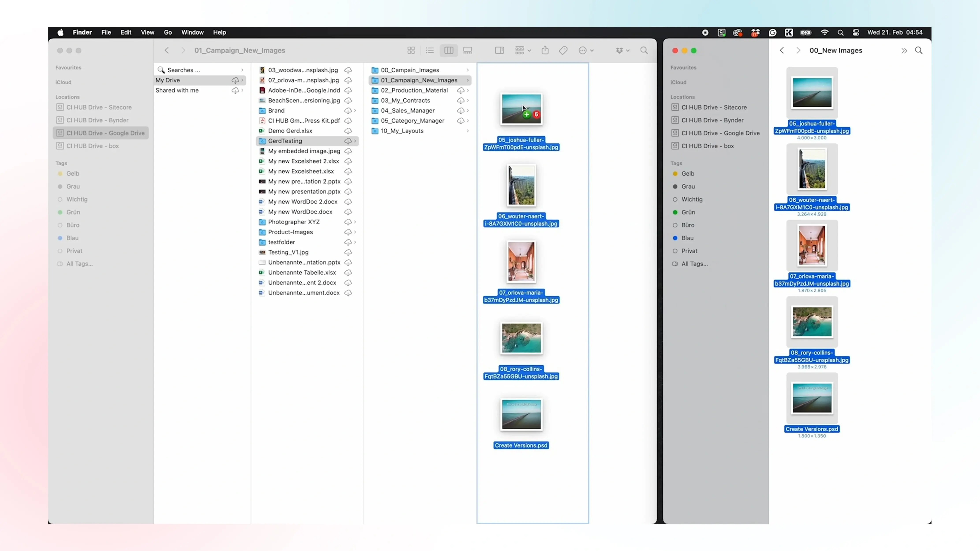Expand the Searches ... row chevron
The width and height of the screenshot is (980, 551).
[242, 70]
